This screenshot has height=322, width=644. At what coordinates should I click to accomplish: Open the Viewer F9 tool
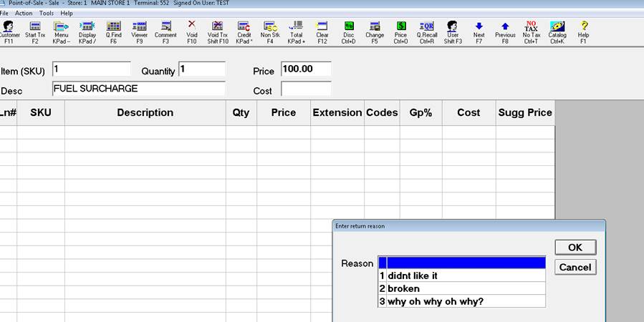pyautogui.click(x=140, y=32)
